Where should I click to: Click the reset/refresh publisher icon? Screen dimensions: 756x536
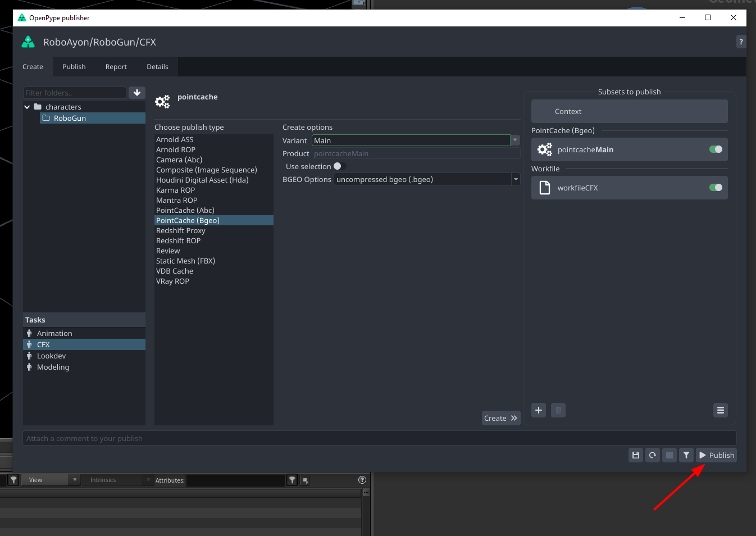click(x=652, y=455)
